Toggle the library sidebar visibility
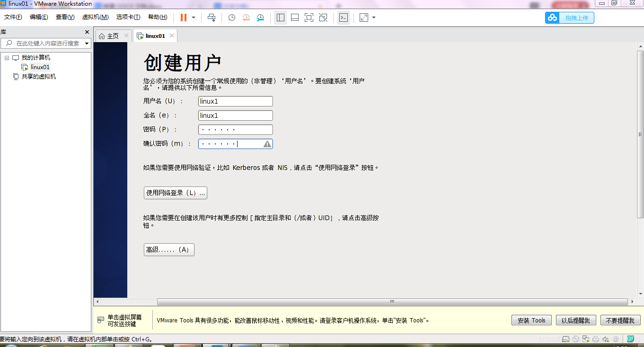The width and height of the screenshot is (644, 347). coord(281,17)
